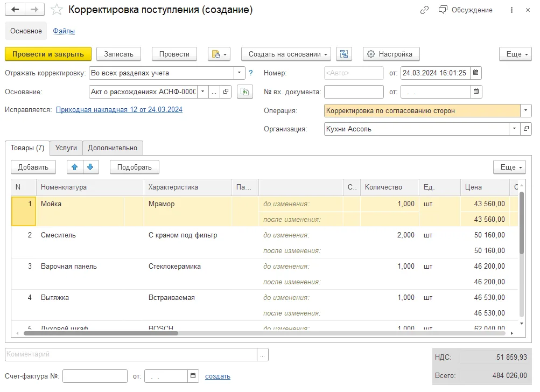
Task: Add document to favorites with star icon
Action: [x=57, y=10]
